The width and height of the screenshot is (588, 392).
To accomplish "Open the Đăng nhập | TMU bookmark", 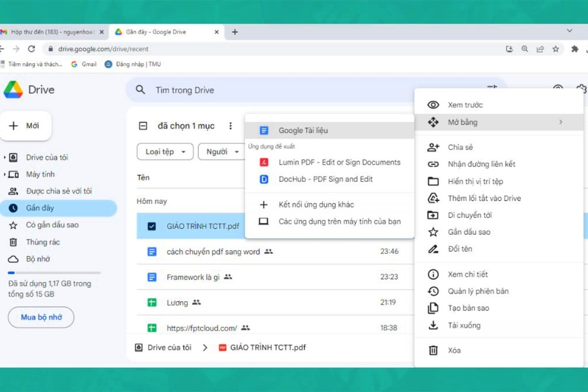I will (133, 64).
